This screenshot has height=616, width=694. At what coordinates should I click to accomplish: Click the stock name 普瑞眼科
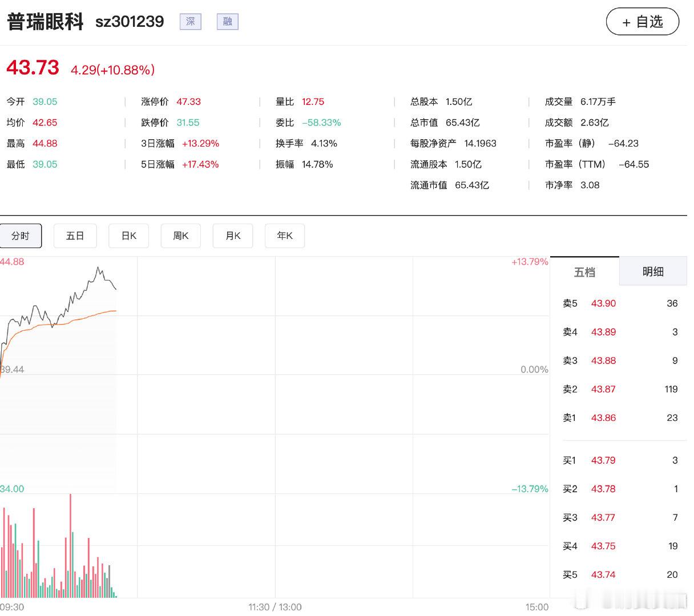[x=45, y=22]
